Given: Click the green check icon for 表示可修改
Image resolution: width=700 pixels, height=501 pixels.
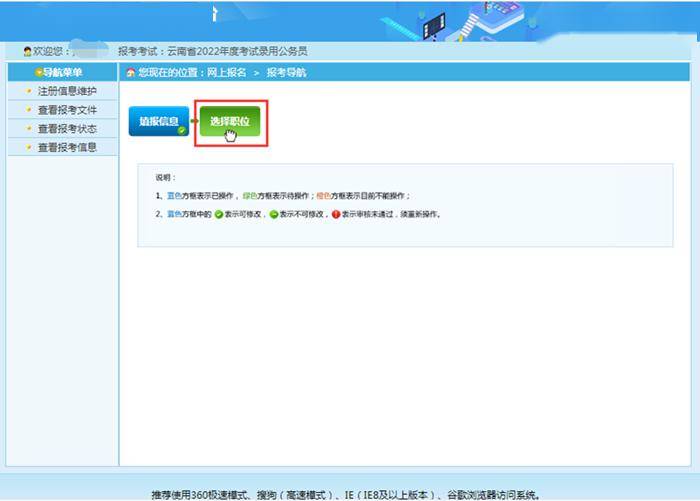Looking at the screenshot, I should pyautogui.click(x=220, y=214).
